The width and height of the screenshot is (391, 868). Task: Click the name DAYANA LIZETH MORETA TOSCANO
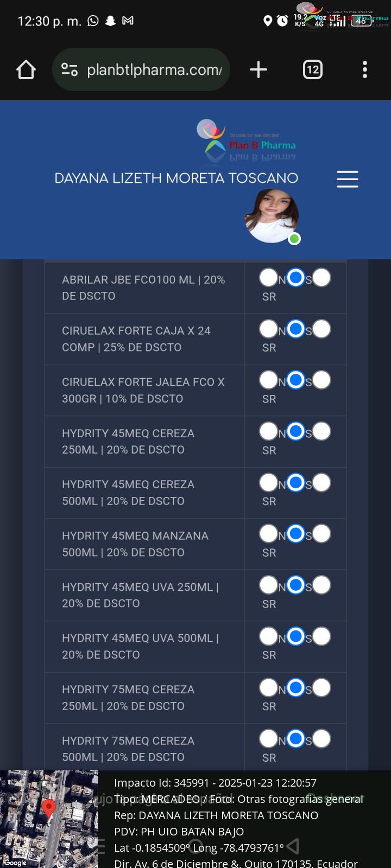[176, 178]
